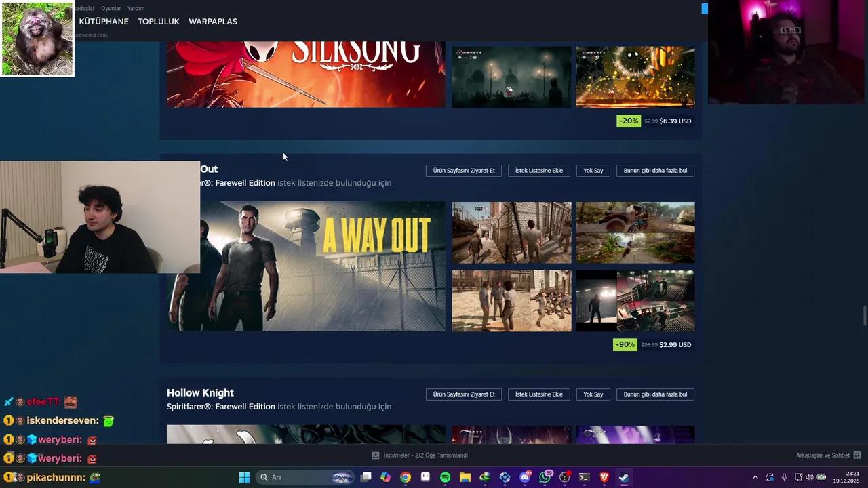
Task: Open the downloads status text
Action: pyautogui.click(x=426, y=455)
